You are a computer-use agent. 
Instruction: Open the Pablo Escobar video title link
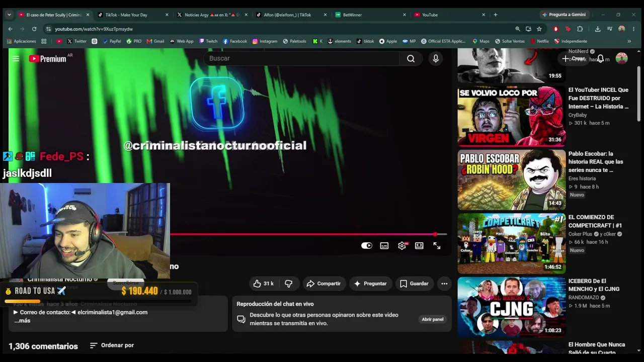[x=596, y=162]
